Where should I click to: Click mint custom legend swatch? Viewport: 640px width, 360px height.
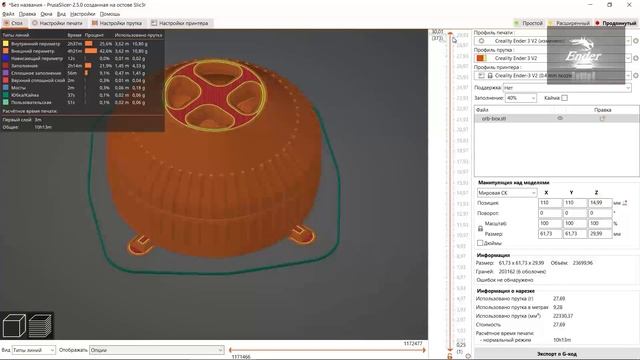pos(6,102)
